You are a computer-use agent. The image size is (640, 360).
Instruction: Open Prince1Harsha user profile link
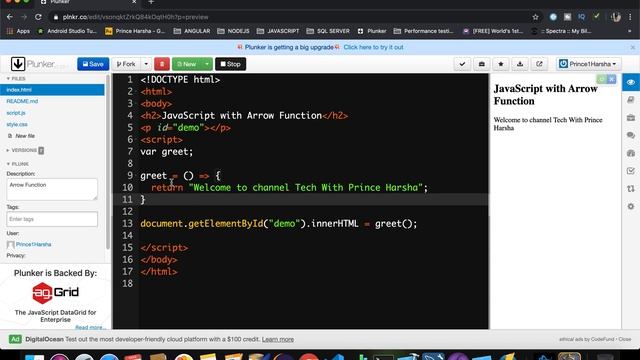pos(33,244)
